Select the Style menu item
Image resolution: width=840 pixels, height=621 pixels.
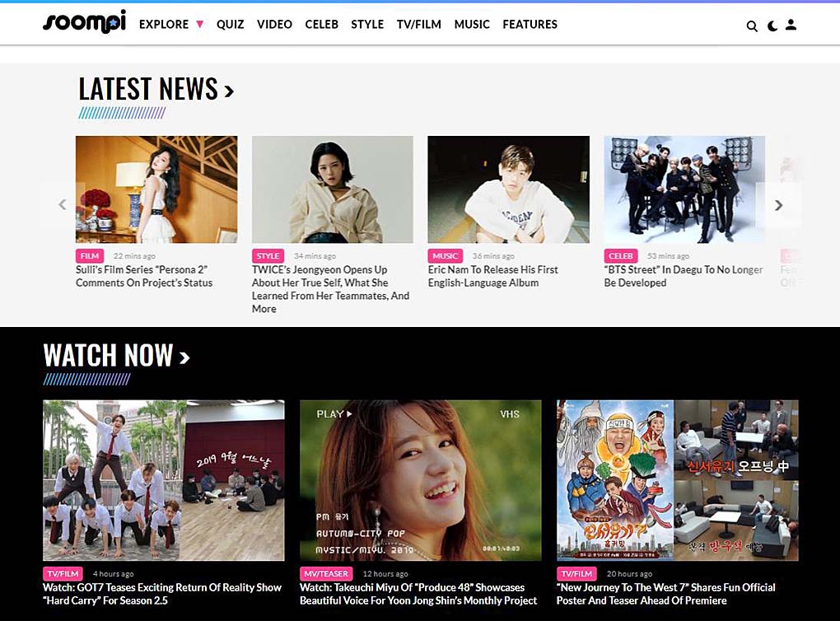pos(367,24)
